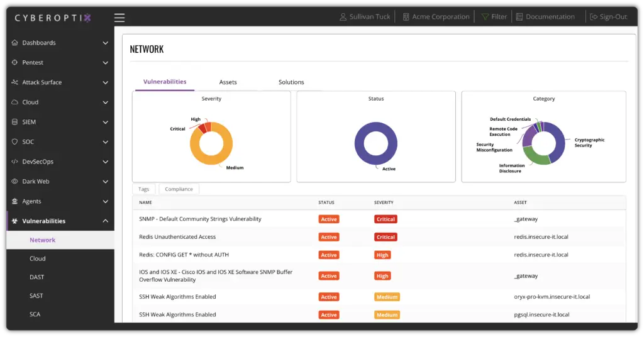Expand the Attack Surface chevron

[x=106, y=82]
